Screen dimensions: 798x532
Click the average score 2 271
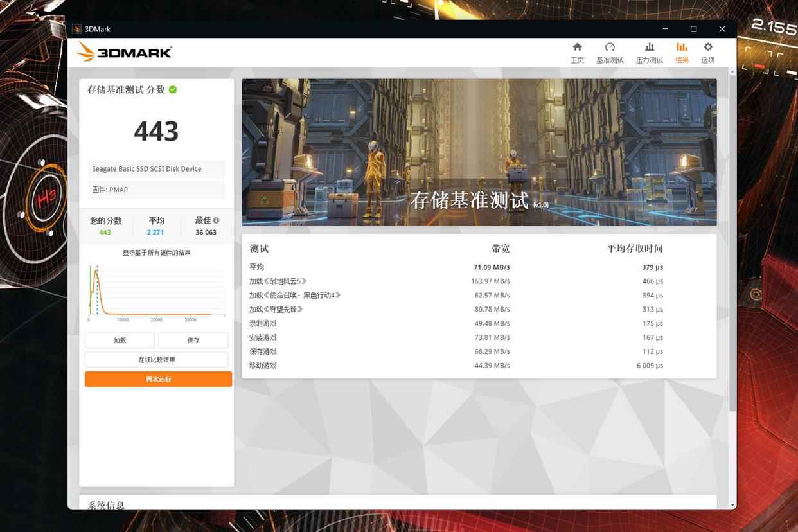coord(155,233)
